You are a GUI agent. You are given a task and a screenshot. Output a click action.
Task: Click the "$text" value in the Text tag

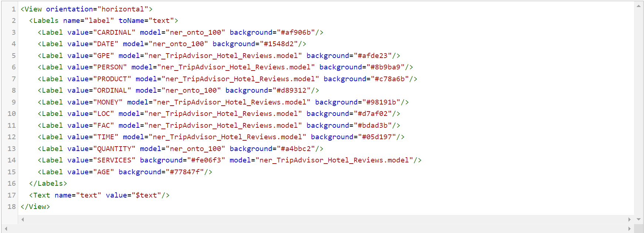tap(146, 195)
